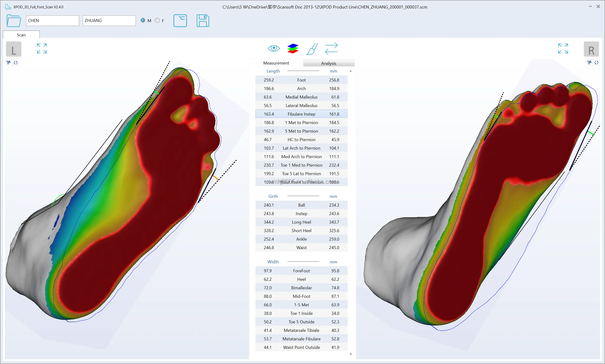605x364 pixels.
Task: Click the reset rotation icon for right foot
Action: [596, 63]
